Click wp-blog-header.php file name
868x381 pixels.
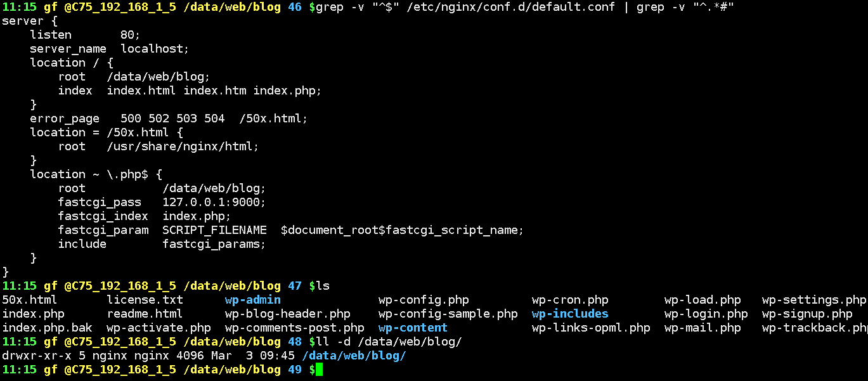(288, 314)
